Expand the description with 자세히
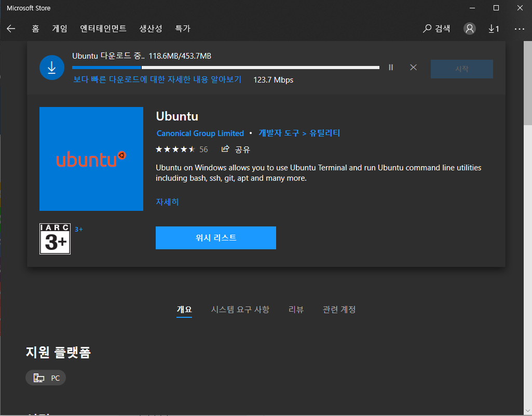532x416 pixels. 167,202
